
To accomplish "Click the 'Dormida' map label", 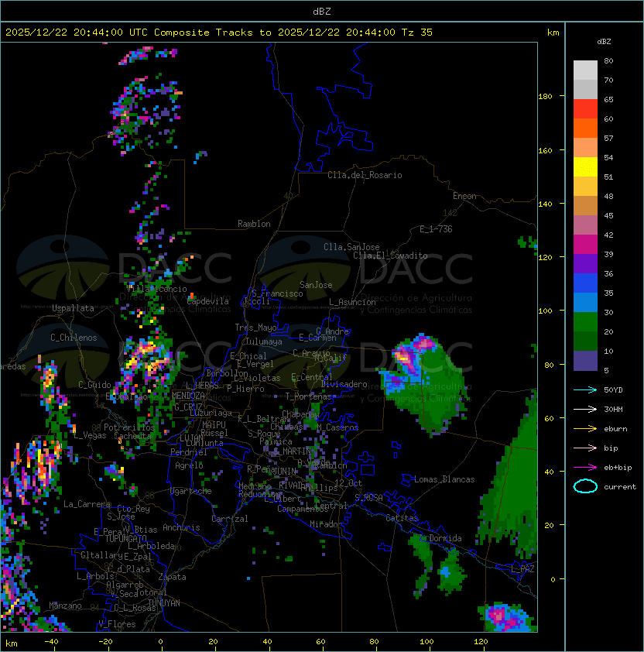I will click(445, 538).
